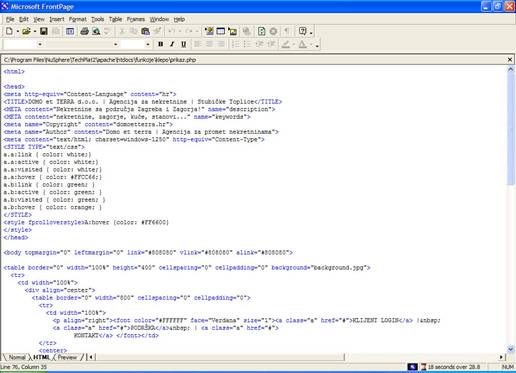
Task: Open the Insert menu
Action: (x=57, y=19)
